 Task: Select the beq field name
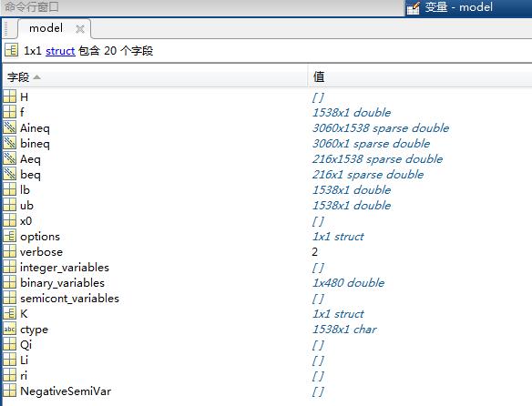click(30, 175)
